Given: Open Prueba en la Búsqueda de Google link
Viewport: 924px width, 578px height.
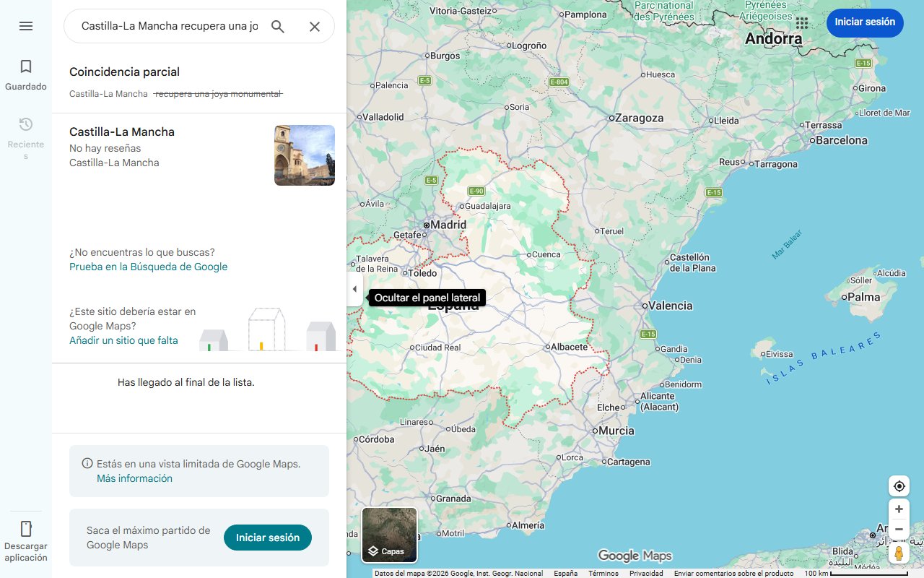Looking at the screenshot, I should tap(147, 267).
